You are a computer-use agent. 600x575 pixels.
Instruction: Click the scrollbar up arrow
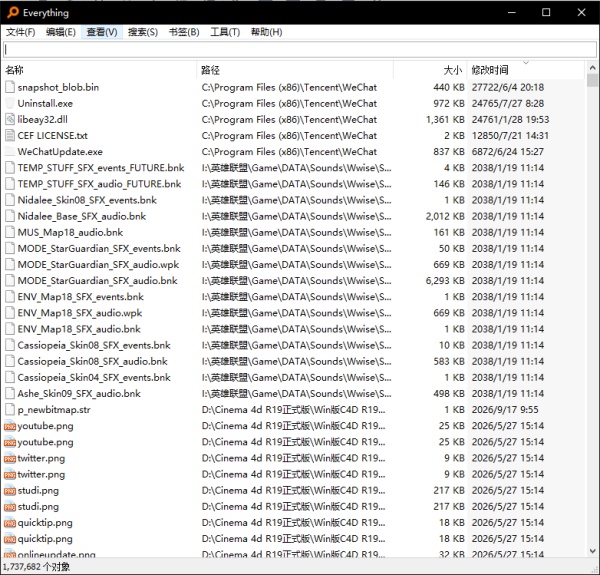[x=592, y=68]
